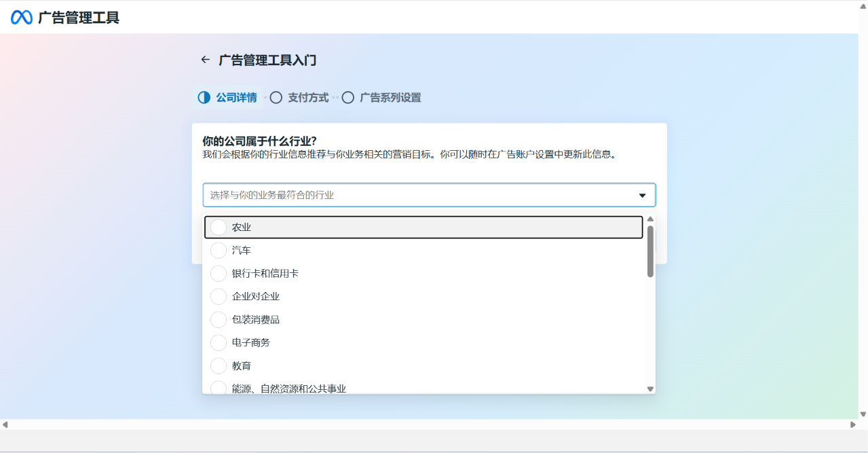Select the 能源、自然资源和公共事业 radio option

pyautogui.click(x=219, y=388)
